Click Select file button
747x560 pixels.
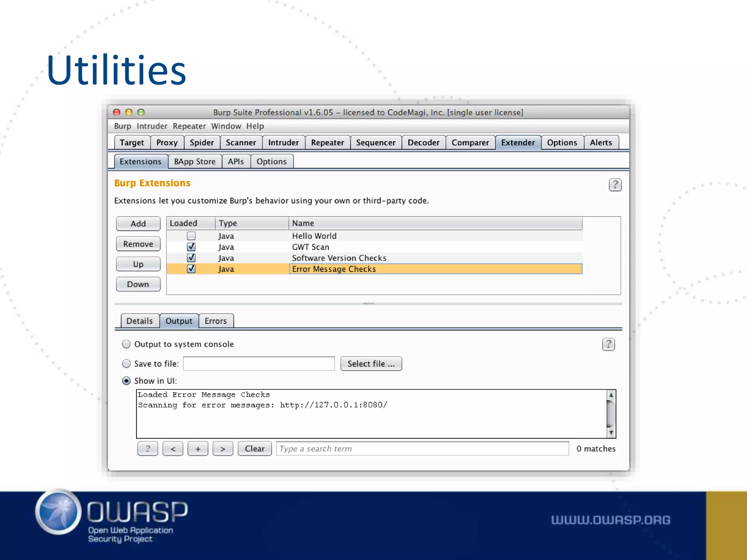pyautogui.click(x=371, y=363)
